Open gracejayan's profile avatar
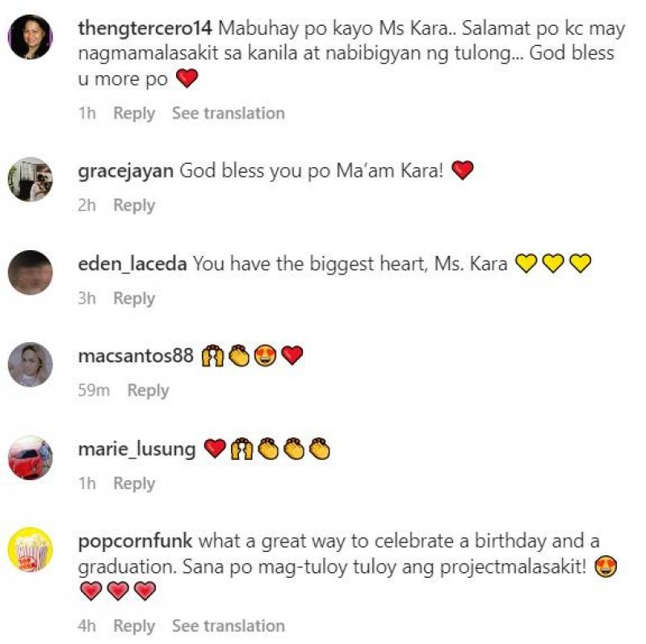 pyautogui.click(x=31, y=179)
